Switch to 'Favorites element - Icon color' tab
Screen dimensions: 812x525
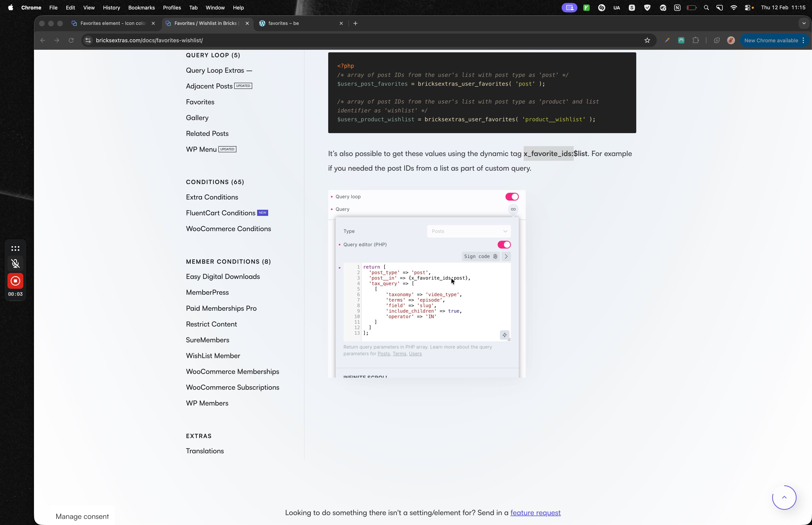tap(113, 23)
